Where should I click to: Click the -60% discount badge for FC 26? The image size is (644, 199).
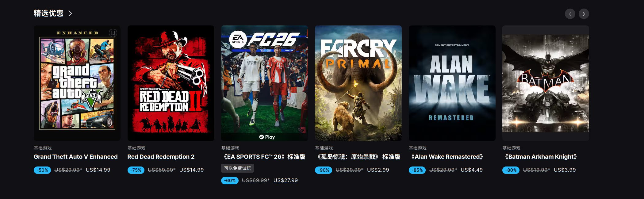[230, 180]
